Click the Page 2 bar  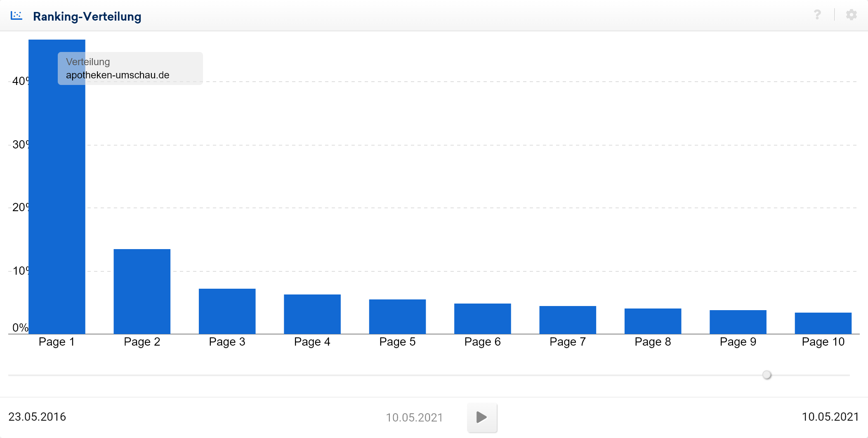click(x=142, y=291)
